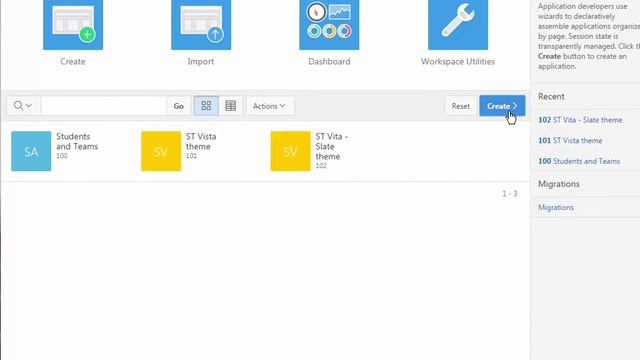Focus the application search field
The width and height of the screenshot is (640, 360).
pyautogui.click(x=104, y=106)
